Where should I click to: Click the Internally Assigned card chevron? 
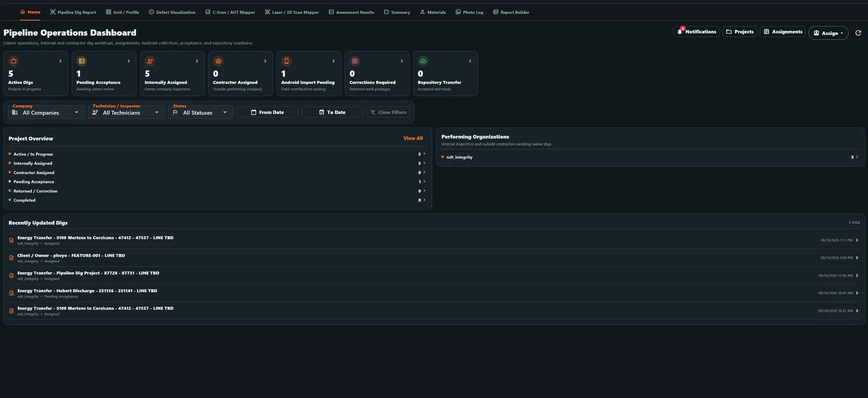[197, 61]
